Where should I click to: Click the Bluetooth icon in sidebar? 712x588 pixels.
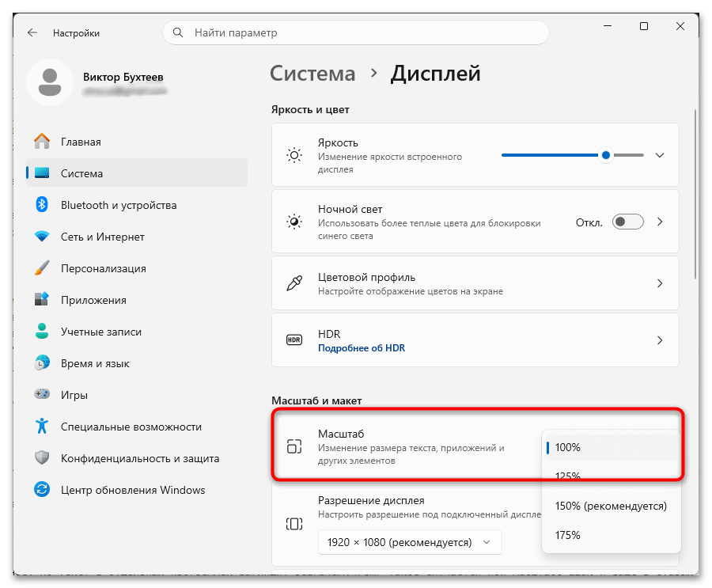[x=42, y=204]
